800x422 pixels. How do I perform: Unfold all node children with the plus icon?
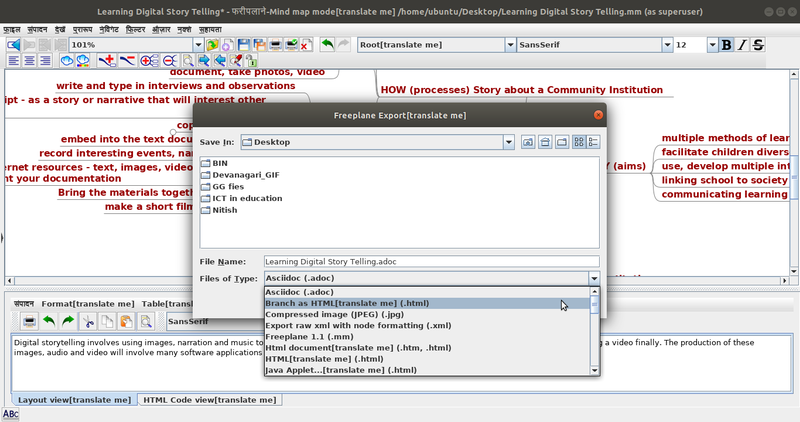point(149,61)
